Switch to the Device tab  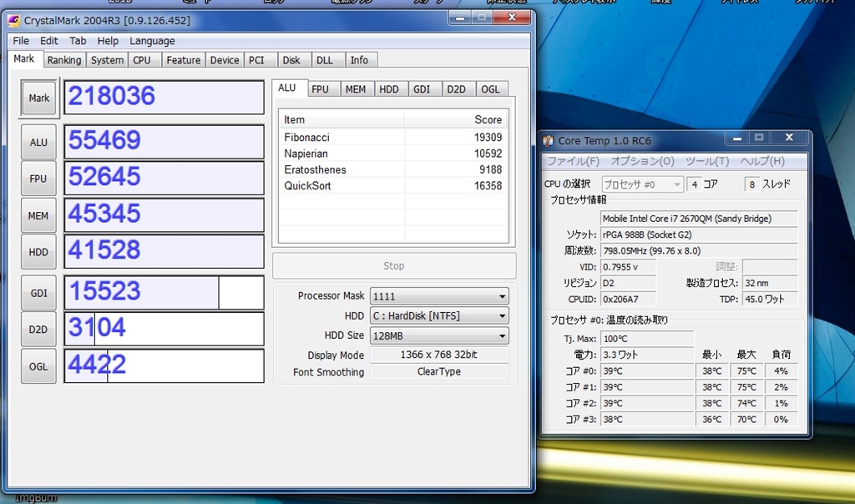[x=225, y=60]
